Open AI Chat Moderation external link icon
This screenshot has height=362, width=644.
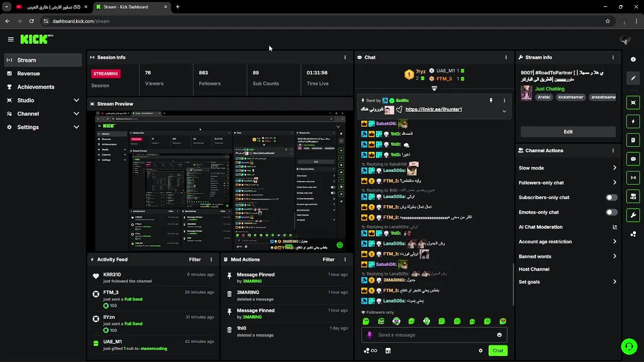coord(615,227)
